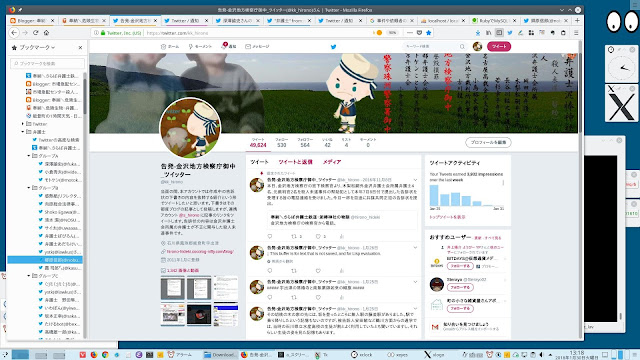This screenshot has width=640, height=360.
Task: Click the bookmarks search field in the sidebar
Action: click(x=47, y=64)
